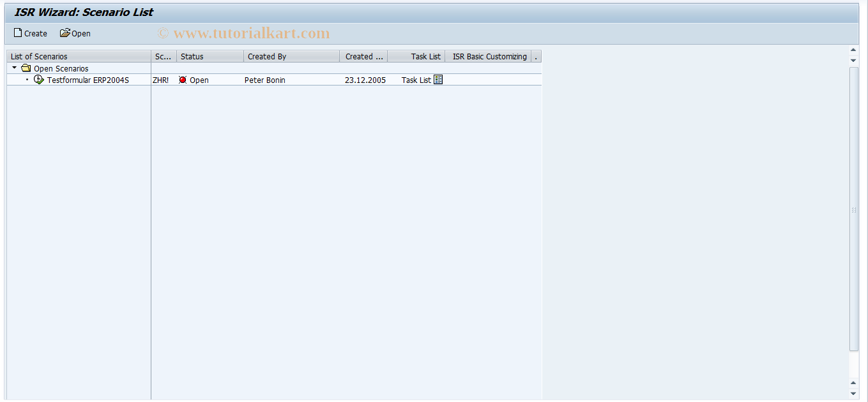Screen dimensions: 868x402
Task: Open the Task List icon for Testformular
Action: pos(438,80)
